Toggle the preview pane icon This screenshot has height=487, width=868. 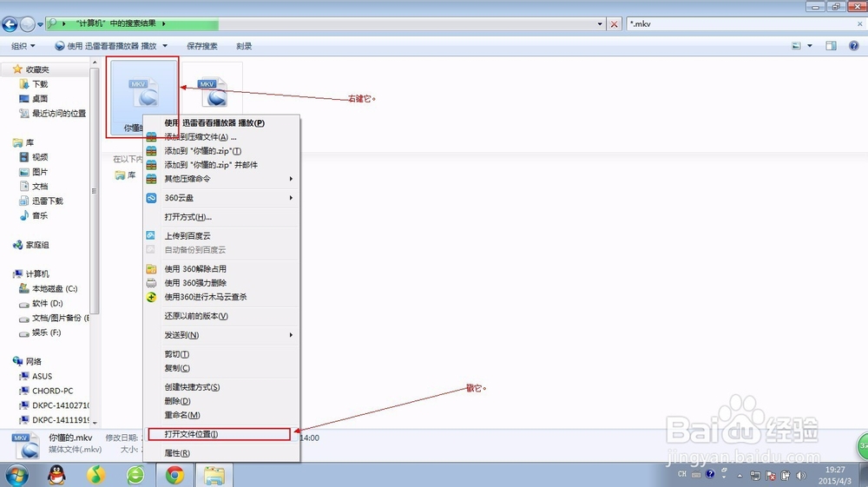[x=831, y=46]
